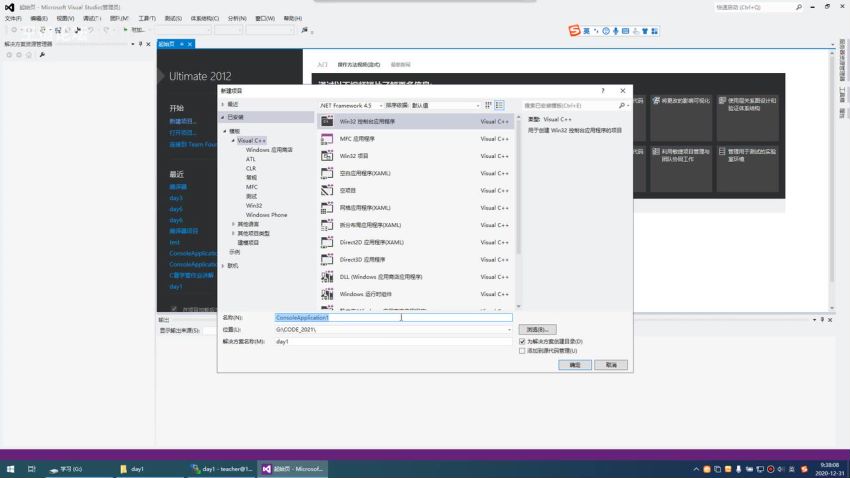Toggle the start page checkbox below recent list
This screenshot has height=478, width=850.
click(174, 309)
